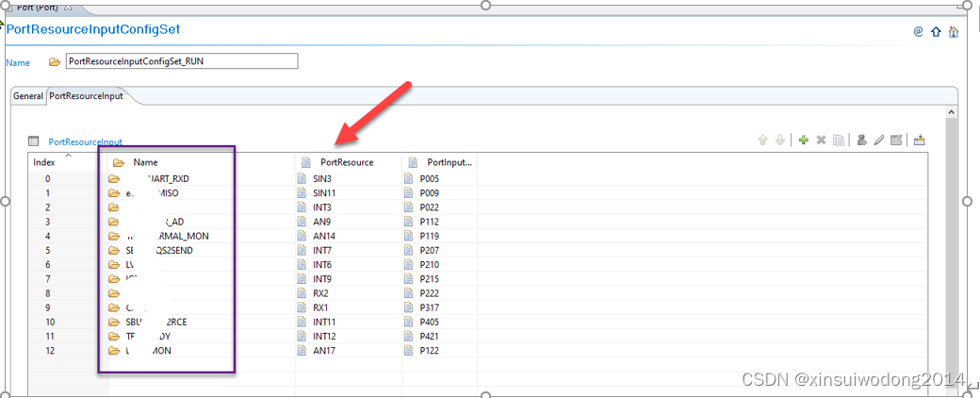This screenshot has width=980, height=398.
Task: Click the table-with-pencil edit icon
Action: tap(895, 141)
